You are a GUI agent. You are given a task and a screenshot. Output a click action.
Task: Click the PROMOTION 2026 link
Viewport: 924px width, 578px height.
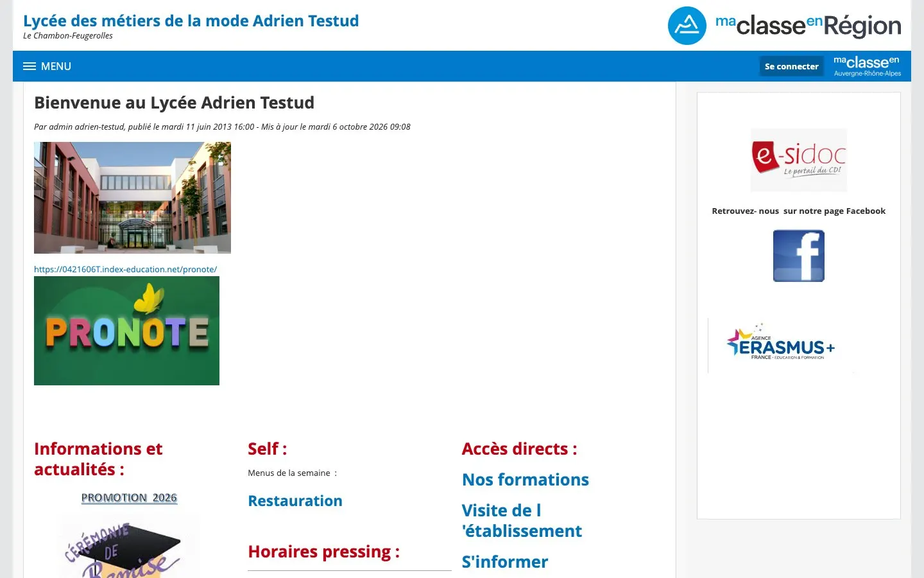point(129,498)
